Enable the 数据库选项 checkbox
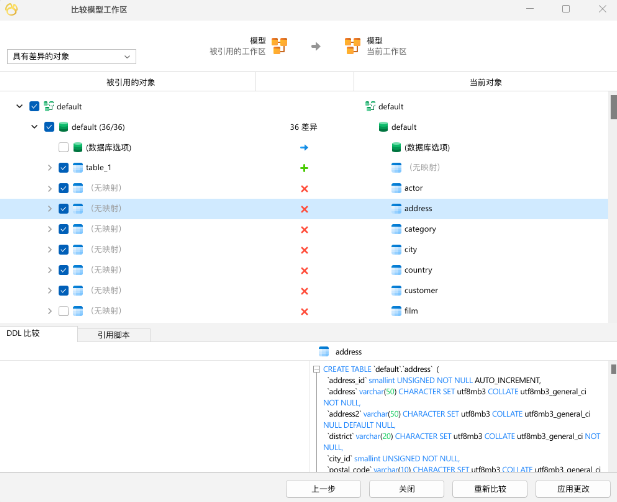 63,147
